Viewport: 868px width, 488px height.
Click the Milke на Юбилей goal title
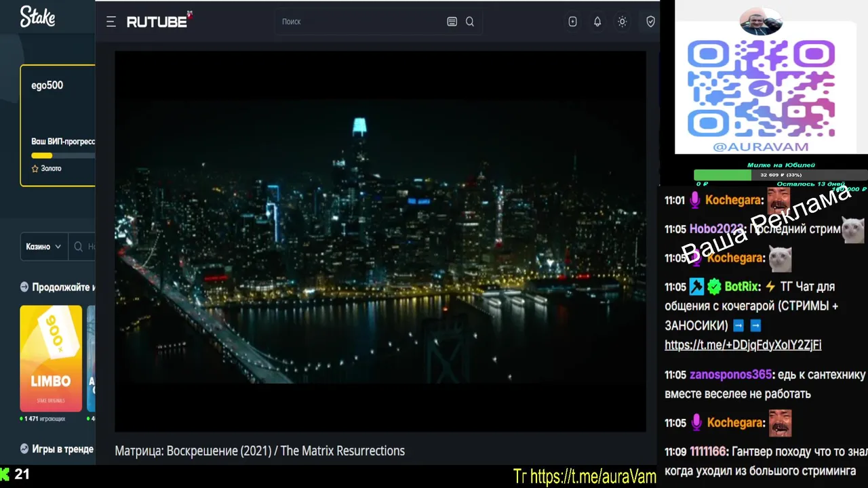[781, 165]
